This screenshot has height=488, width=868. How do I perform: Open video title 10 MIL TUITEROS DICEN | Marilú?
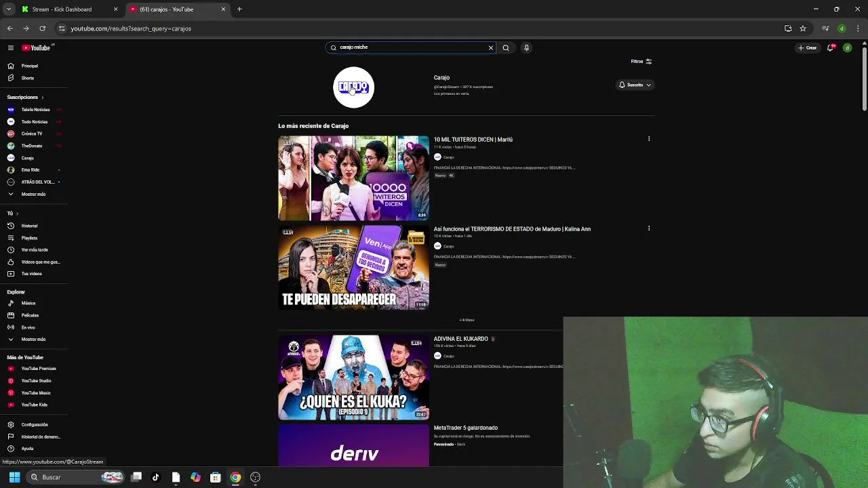point(473,140)
